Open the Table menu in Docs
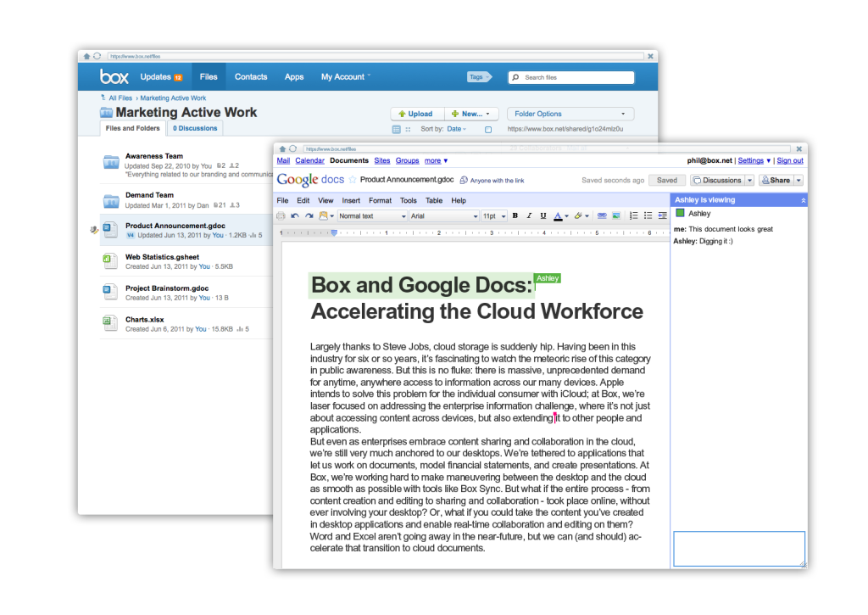868x615 pixels. click(x=434, y=200)
